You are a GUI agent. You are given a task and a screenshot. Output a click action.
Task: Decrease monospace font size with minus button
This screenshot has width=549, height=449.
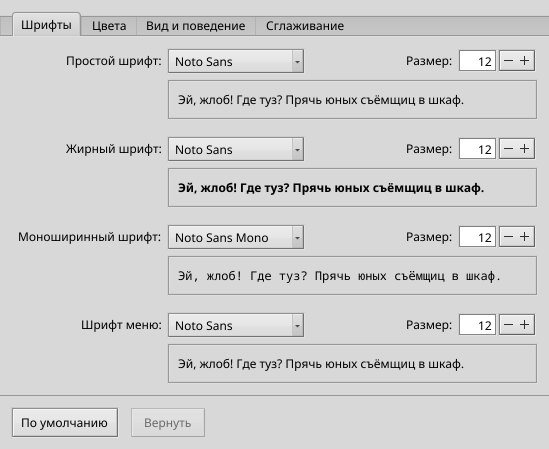(508, 237)
